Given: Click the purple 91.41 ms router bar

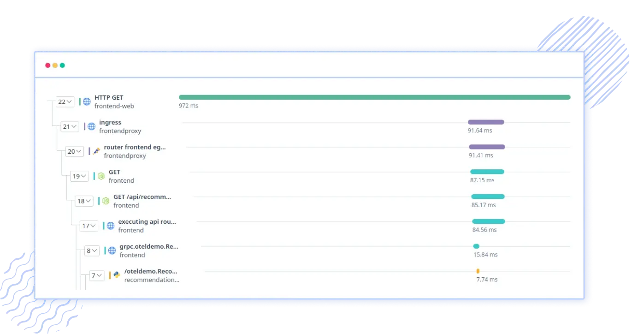Looking at the screenshot, I should click(x=487, y=147).
